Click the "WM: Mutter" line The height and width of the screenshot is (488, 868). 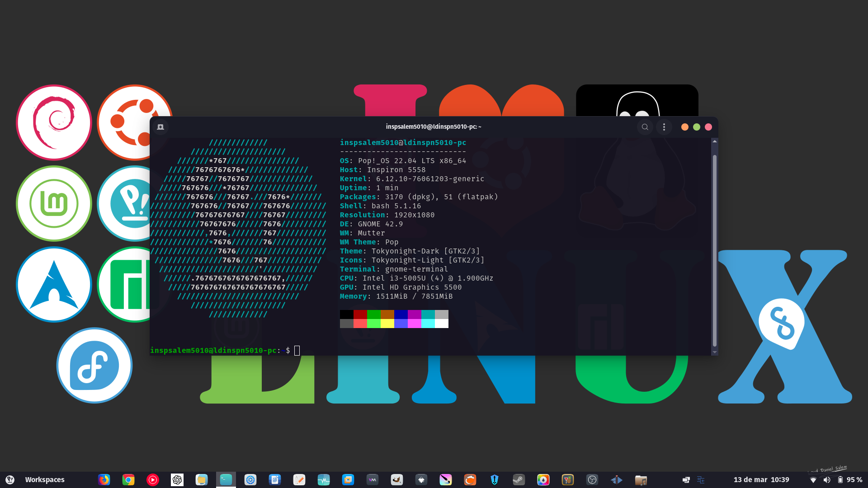click(x=362, y=233)
